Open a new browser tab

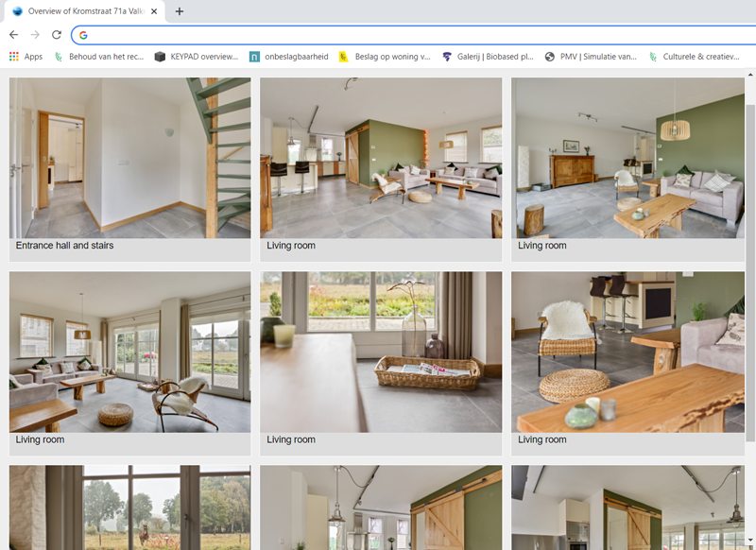tap(180, 11)
